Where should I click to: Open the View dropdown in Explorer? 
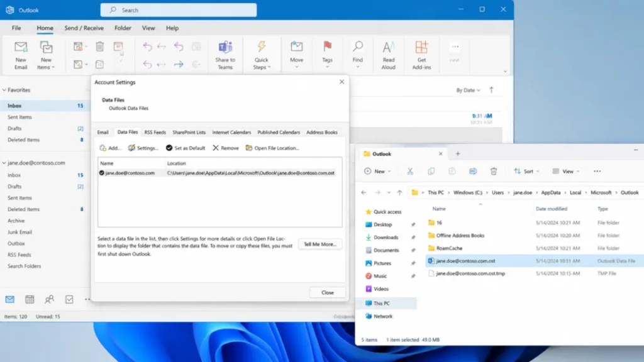(566, 171)
